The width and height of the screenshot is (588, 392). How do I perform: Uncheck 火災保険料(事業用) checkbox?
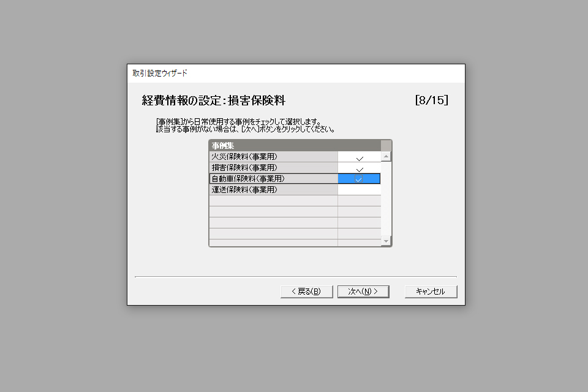coord(360,157)
